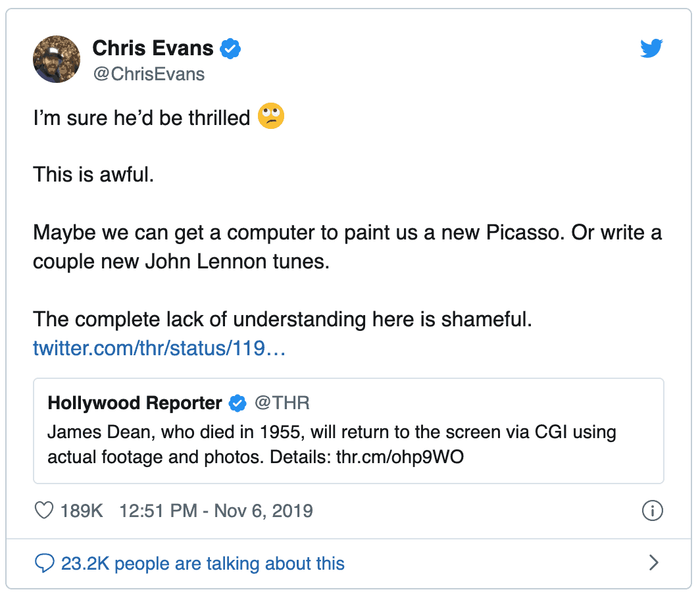700x596 pixels.
Task: Open Chris Evans' profile avatar
Action: pos(56,59)
